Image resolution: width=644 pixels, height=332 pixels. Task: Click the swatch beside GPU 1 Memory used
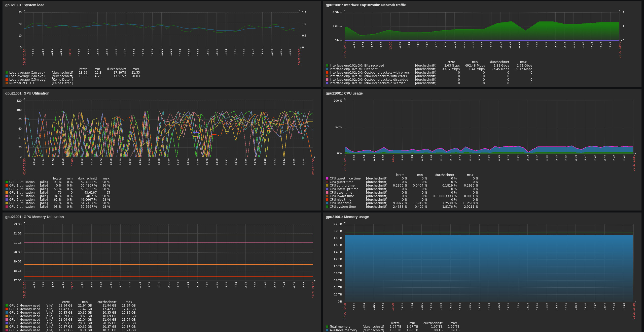click(7, 309)
